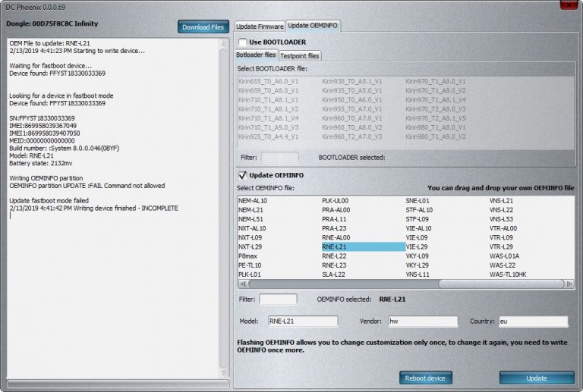Open the Botloader files tab

[256, 55]
